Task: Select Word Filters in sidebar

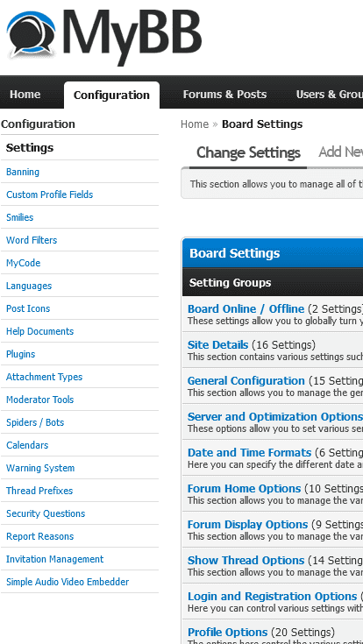Action: [x=32, y=240]
